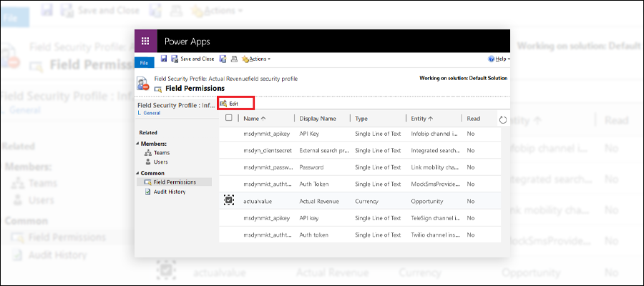This screenshot has width=644, height=286.
Task: Click the field security profile user icon
Action: pos(143,83)
